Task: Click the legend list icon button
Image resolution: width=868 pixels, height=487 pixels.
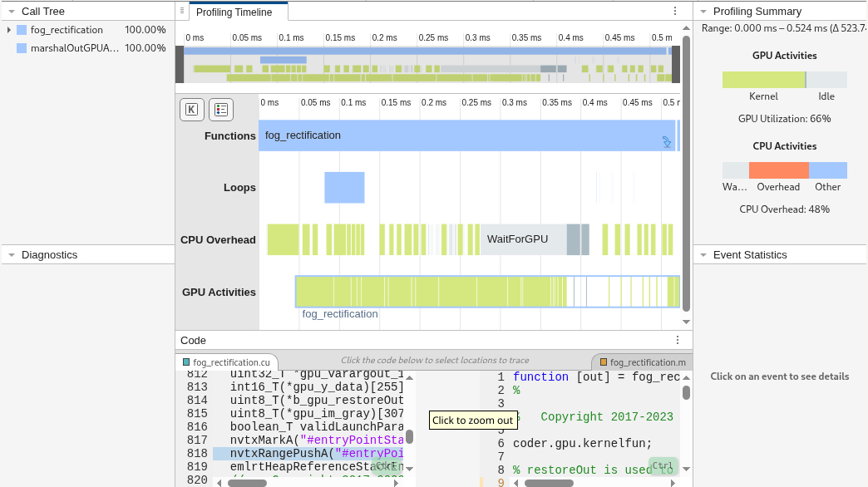Action: click(x=221, y=110)
